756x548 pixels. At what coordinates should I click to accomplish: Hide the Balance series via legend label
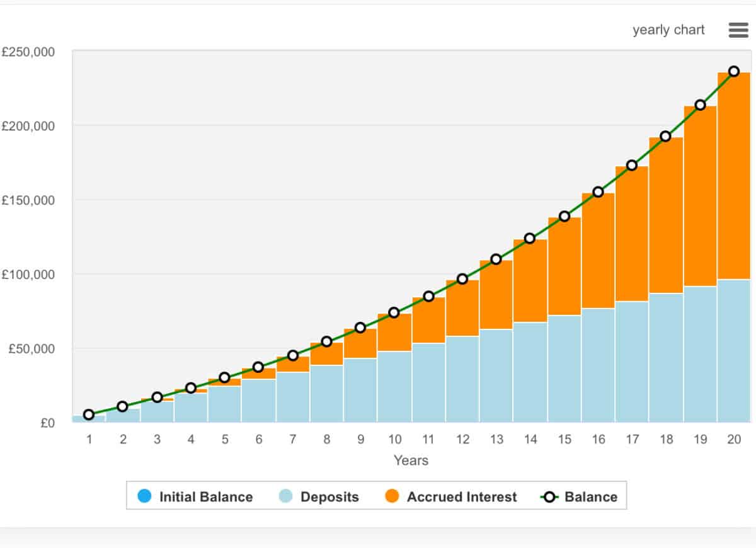590,496
